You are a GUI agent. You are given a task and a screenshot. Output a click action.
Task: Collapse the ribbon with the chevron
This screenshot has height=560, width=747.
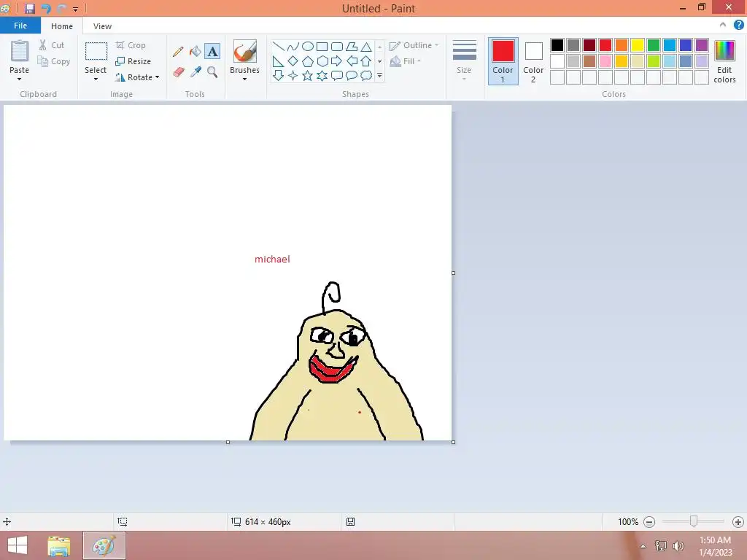pos(723,25)
